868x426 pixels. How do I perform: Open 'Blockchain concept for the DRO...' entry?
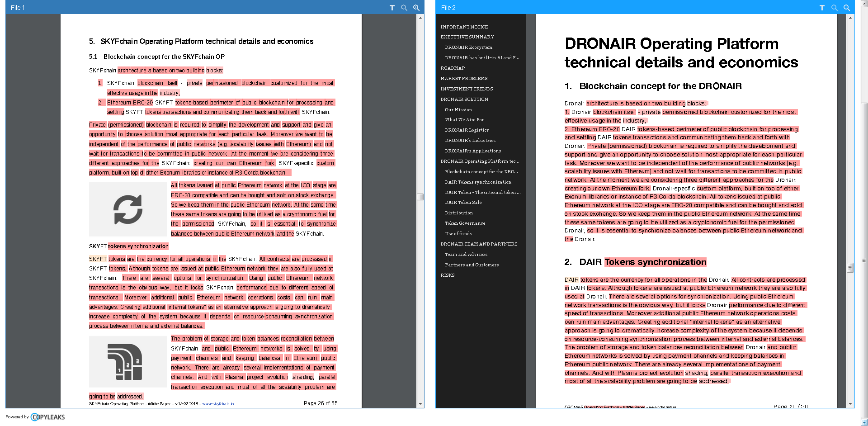tap(481, 172)
